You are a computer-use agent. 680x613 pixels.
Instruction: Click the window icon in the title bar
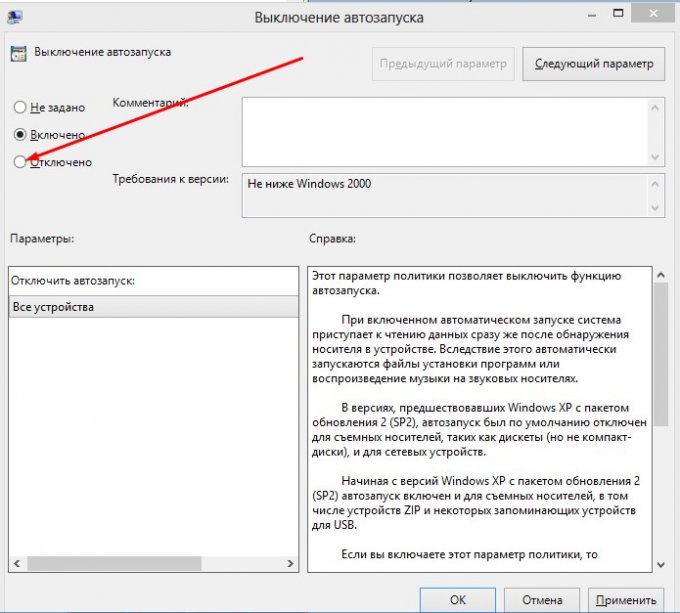pyautogui.click(x=17, y=16)
